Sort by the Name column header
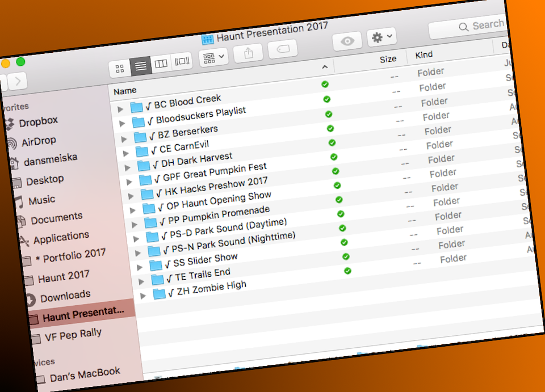Screen dimensions: 545x392 pos(125,91)
